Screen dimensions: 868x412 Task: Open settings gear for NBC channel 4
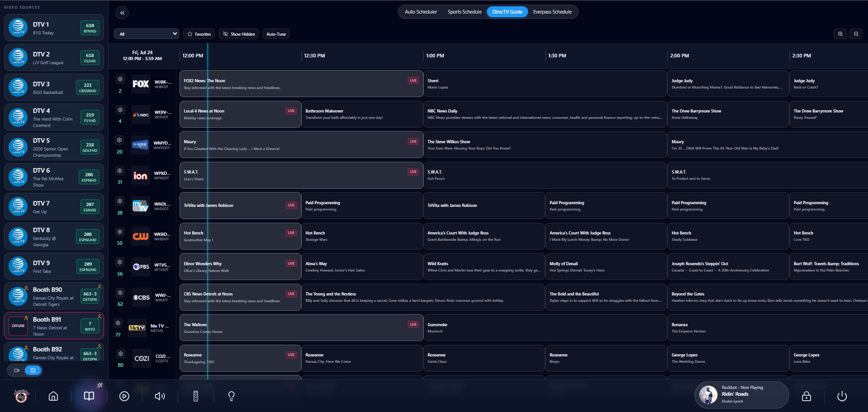tap(120, 110)
